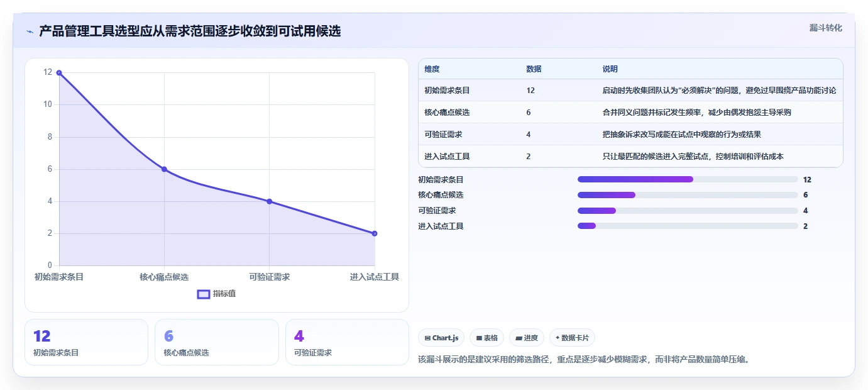The height and width of the screenshot is (390, 868).
Task: Click the value 4 in the table
Action: 529,135
